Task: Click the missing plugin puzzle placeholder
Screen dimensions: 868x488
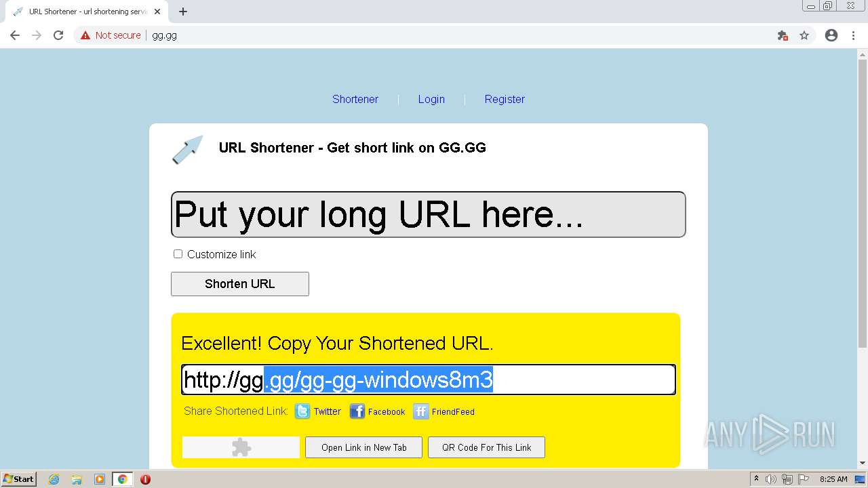Action: click(241, 447)
